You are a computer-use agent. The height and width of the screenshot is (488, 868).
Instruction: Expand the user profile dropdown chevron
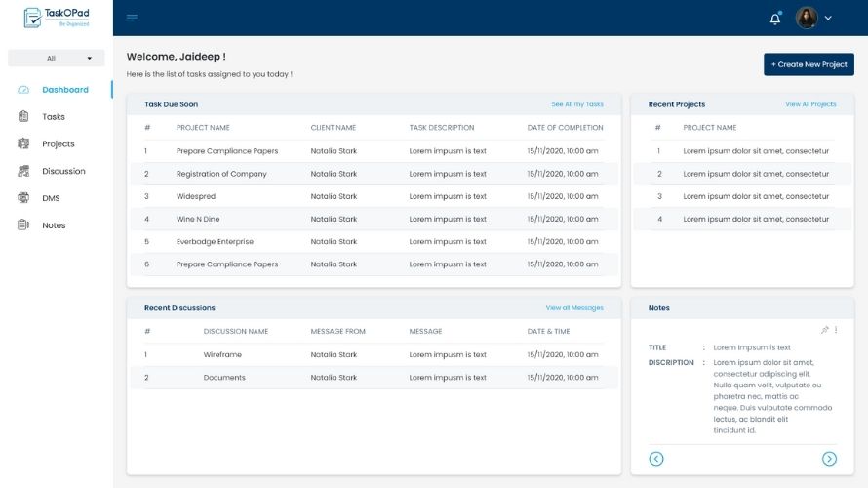pos(828,19)
